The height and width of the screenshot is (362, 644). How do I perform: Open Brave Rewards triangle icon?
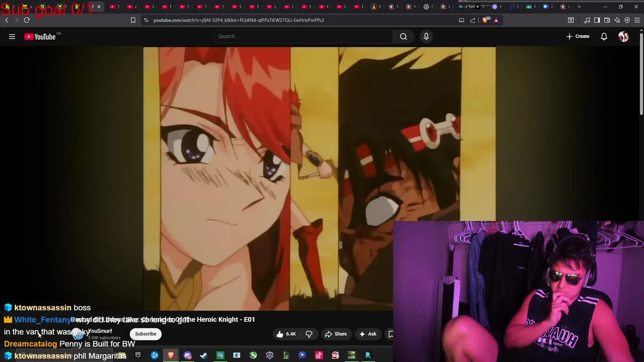[496, 20]
